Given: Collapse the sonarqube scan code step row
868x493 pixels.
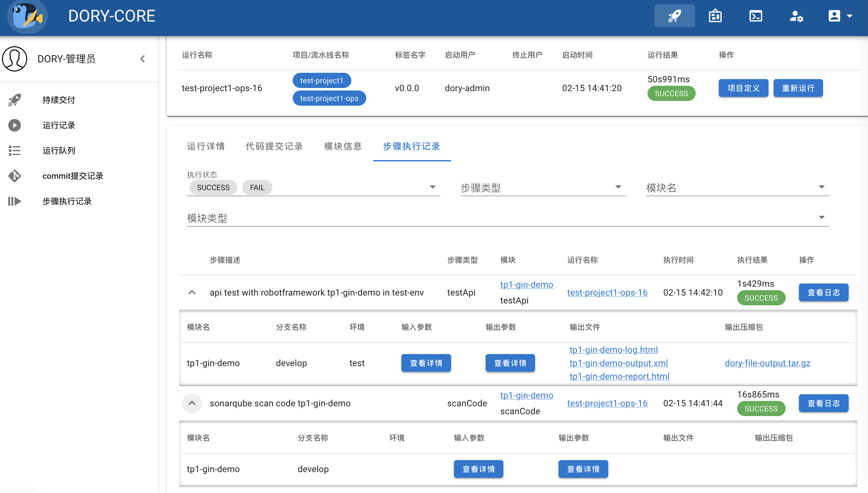Looking at the screenshot, I should tap(192, 403).
